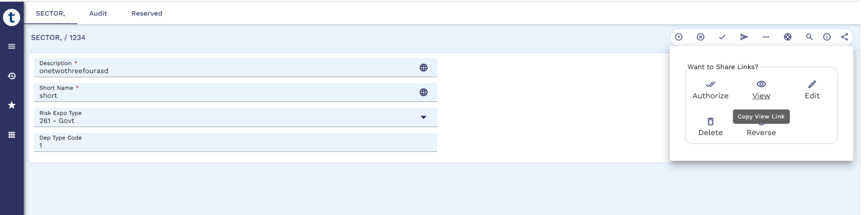
Task: Open favorites star in sidebar
Action: point(12,105)
